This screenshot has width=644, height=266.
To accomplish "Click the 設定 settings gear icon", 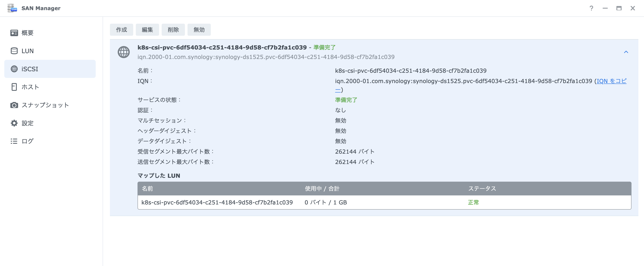I will click(14, 123).
